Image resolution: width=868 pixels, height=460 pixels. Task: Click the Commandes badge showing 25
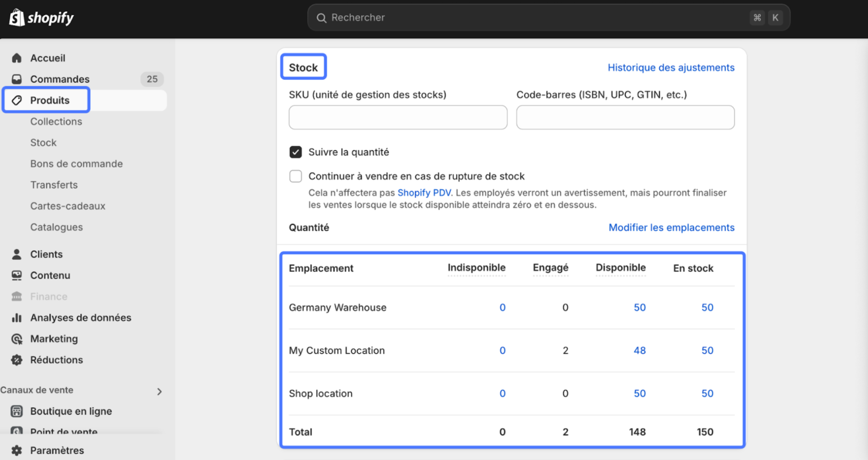click(152, 79)
